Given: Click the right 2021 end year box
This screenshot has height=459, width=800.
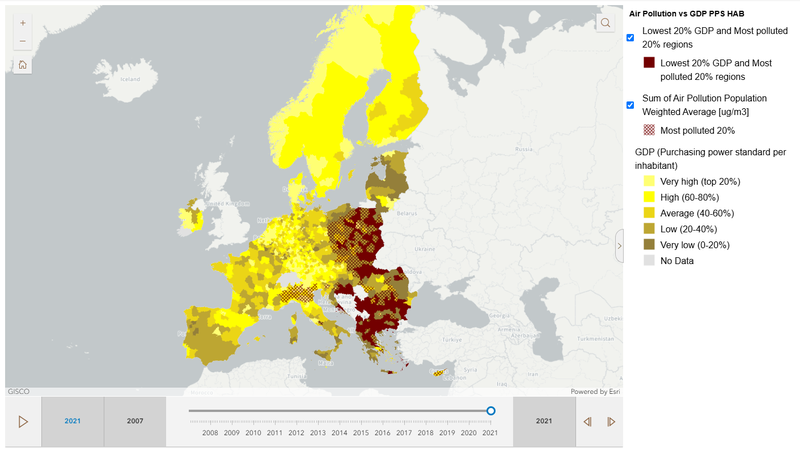Looking at the screenshot, I should pos(543,421).
